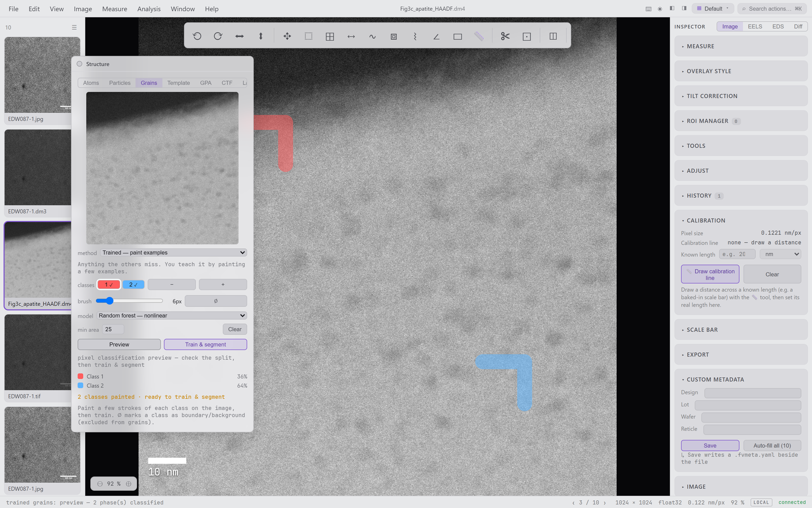The width and height of the screenshot is (812, 508).
Task: Select class 2 blue brush
Action: click(x=133, y=284)
